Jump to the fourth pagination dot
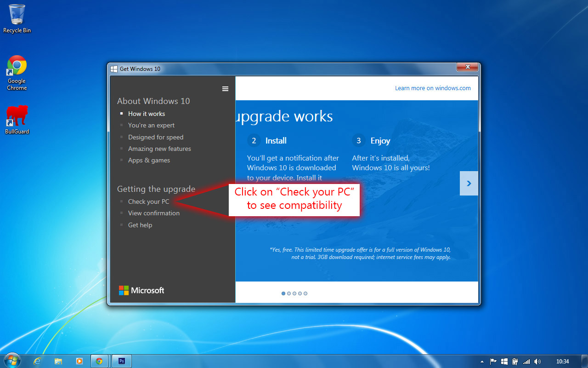This screenshot has height=368, width=588. click(x=300, y=293)
